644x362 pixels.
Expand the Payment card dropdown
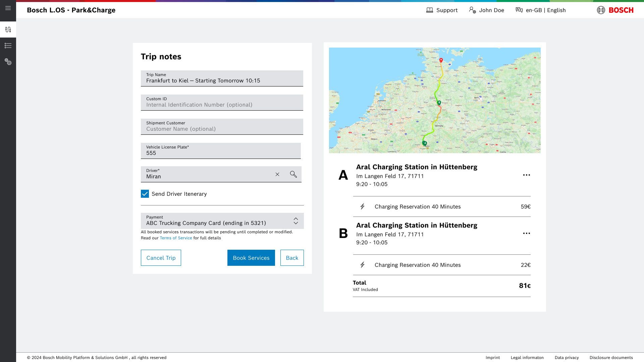point(296,221)
